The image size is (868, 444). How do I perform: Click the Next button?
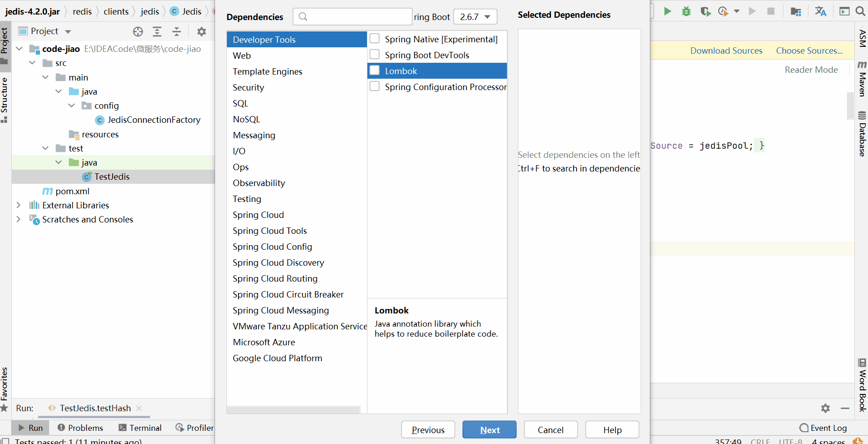tap(489, 429)
